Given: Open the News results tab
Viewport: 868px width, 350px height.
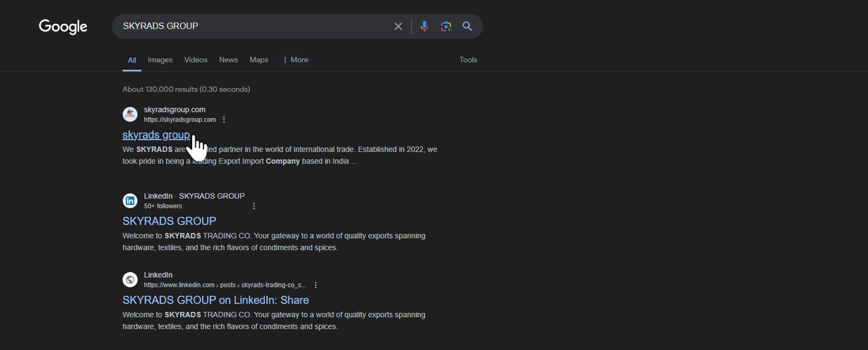Looking at the screenshot, I should [228, 60].
